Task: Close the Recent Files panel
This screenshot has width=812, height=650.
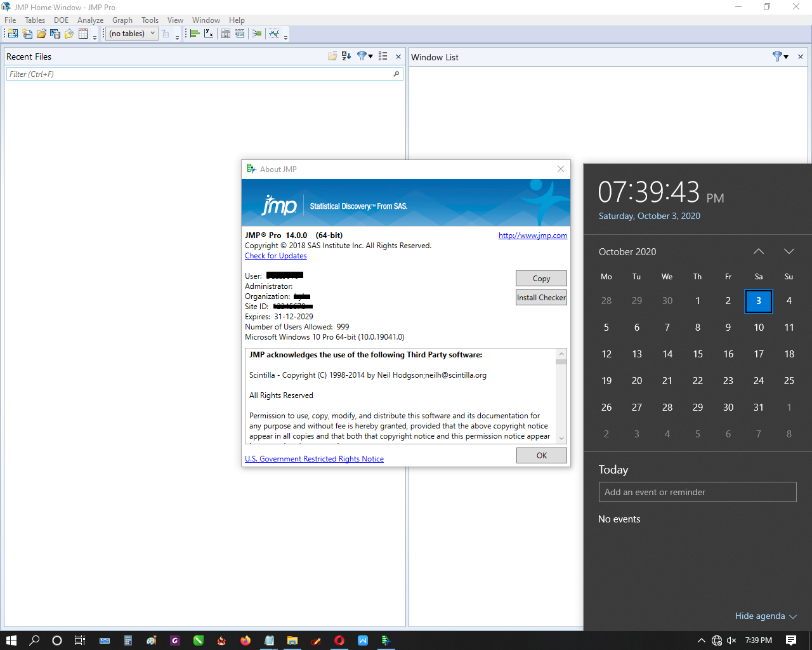Action: click(398, 56)
